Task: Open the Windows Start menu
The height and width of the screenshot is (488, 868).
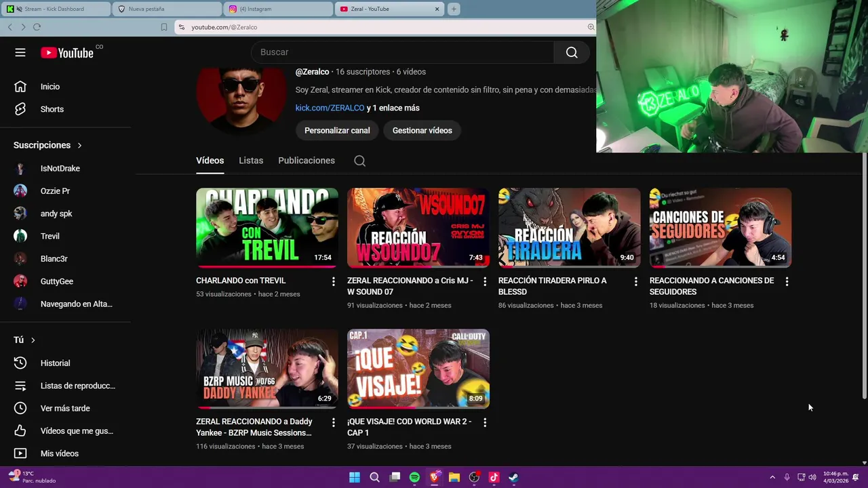Action: pyautogui.click(x=355, y=477)
